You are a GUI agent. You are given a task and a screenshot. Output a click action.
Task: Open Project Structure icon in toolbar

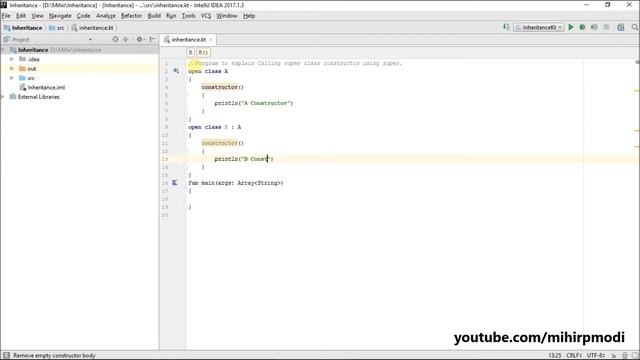(x=621, y=27)
